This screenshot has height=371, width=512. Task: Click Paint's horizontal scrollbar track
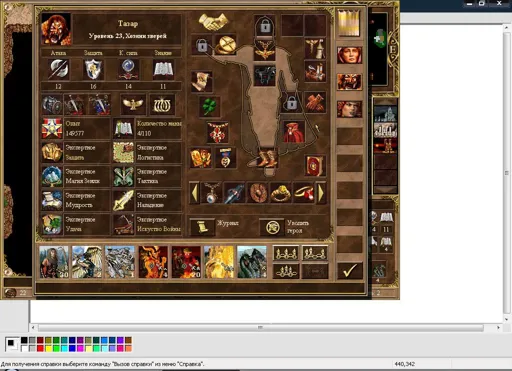pyautogui.click(x=260, y=328)
